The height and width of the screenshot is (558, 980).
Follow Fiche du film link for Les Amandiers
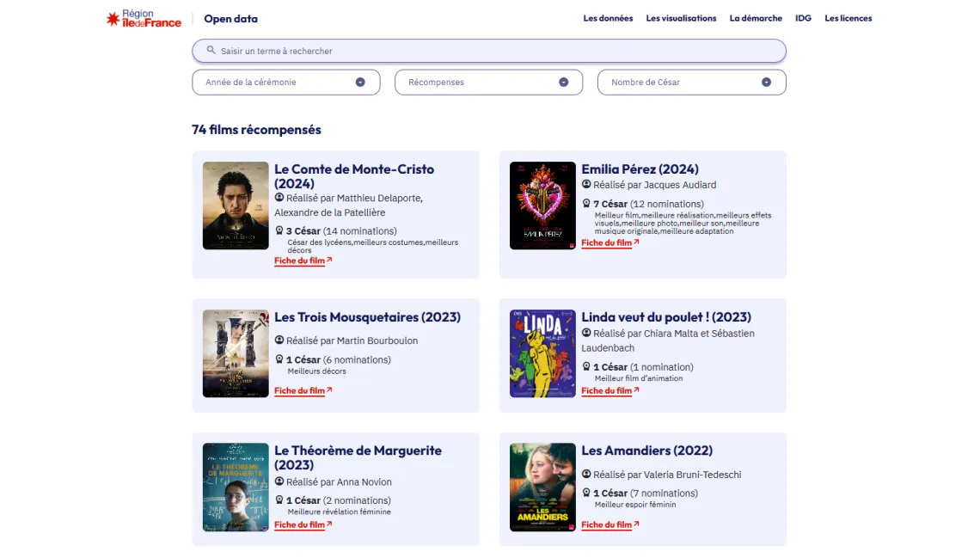click(x=609, y=524)
